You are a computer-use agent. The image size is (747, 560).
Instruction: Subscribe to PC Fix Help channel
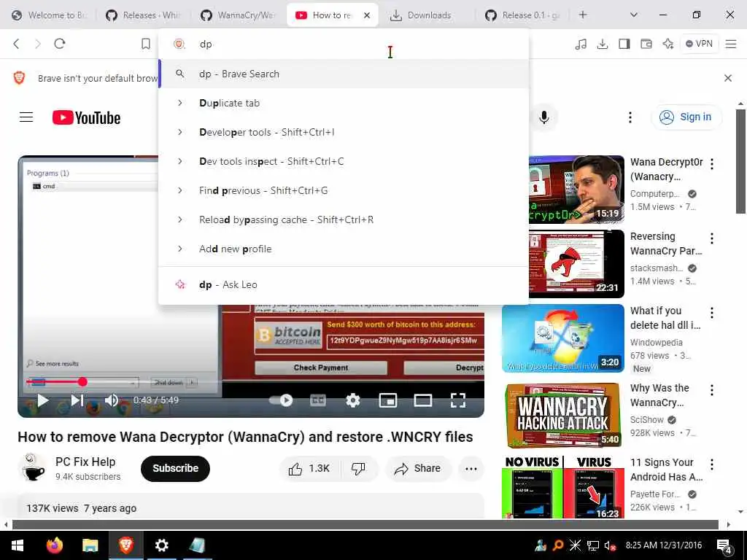(175, 469)
